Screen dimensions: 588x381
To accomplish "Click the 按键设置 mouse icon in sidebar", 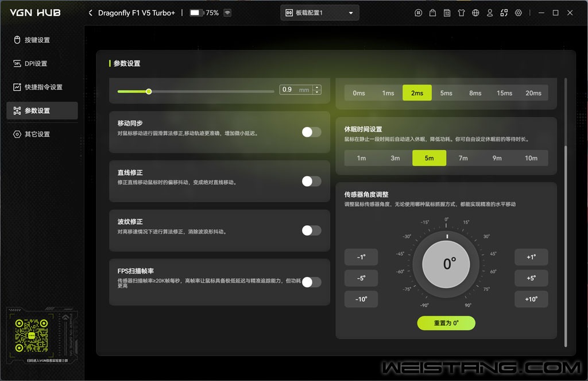I will (x=17, y=40).
